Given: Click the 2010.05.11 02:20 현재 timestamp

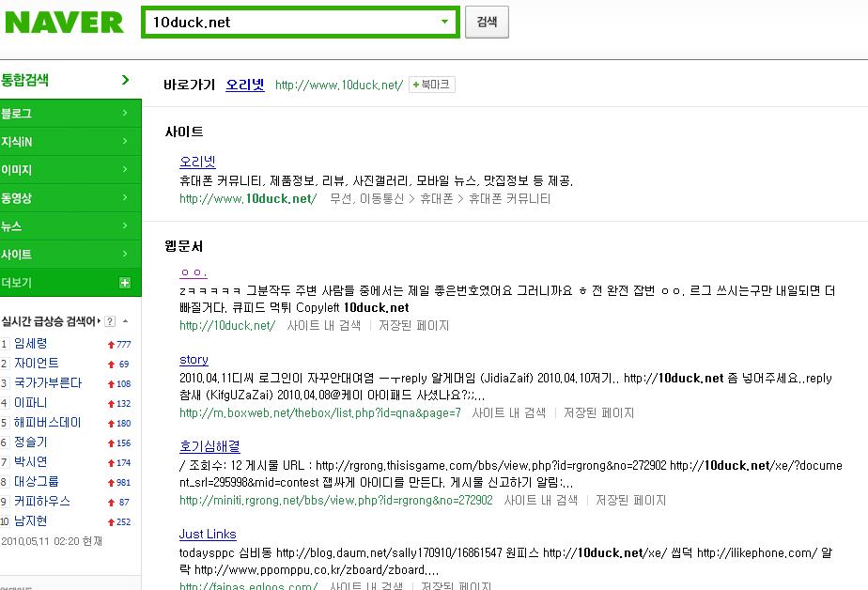Looking at the screenshot, I should (x=52, y=541).
